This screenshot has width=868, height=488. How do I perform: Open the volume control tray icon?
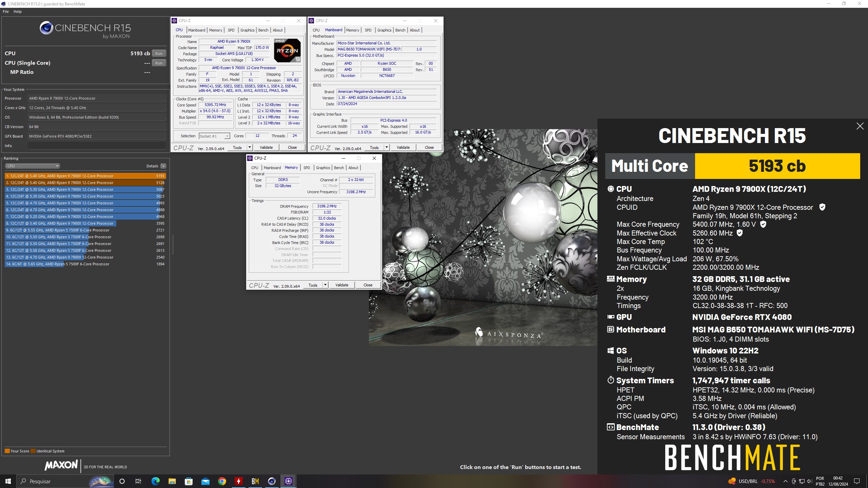pyautogui.click(x=810, y=481)
